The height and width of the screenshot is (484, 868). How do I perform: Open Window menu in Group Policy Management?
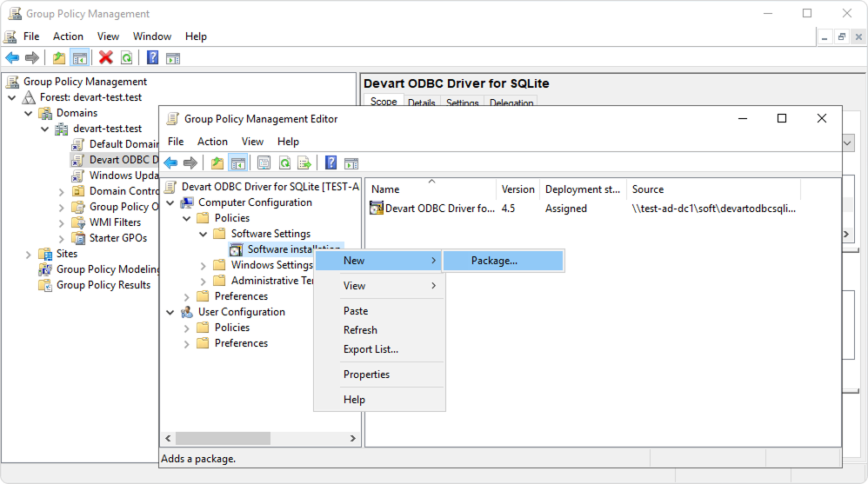[151, 36]
